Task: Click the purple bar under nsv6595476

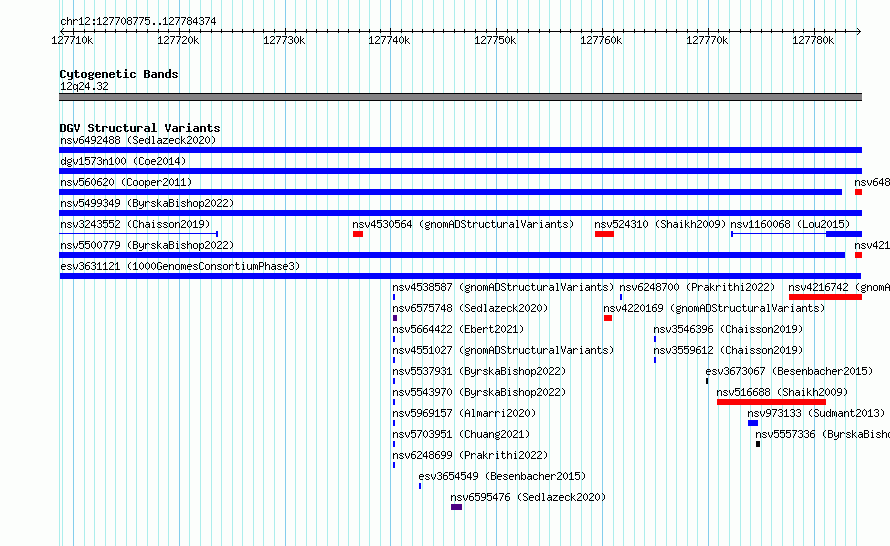Action: [456, 507]
